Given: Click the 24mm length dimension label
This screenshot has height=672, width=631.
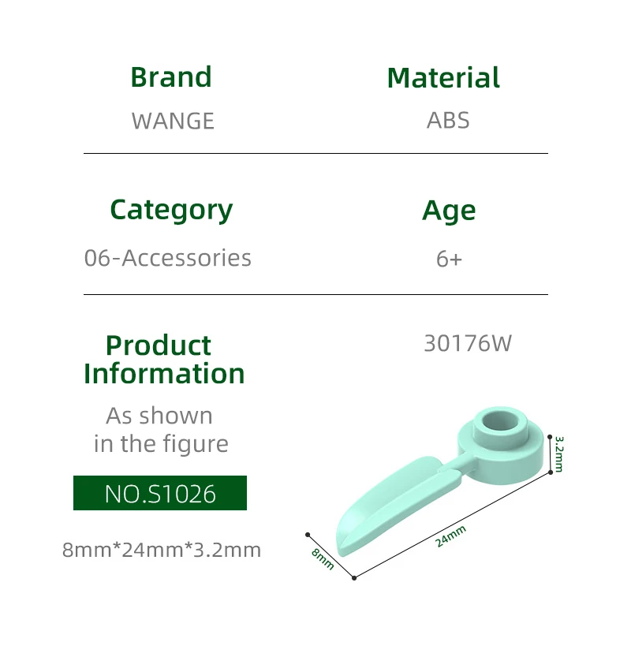Looking at the screenshot, I should click(451, 536).
